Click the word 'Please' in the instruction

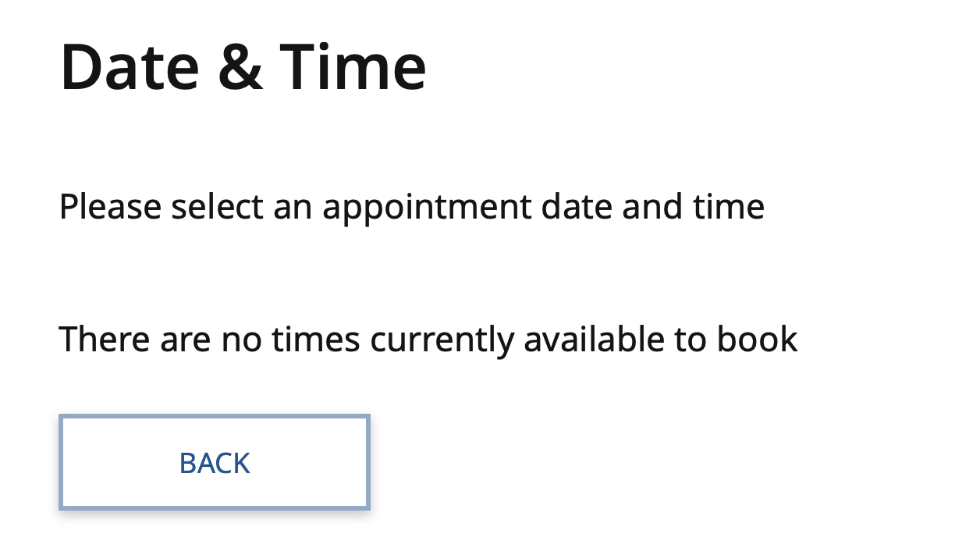click(110, 208)
